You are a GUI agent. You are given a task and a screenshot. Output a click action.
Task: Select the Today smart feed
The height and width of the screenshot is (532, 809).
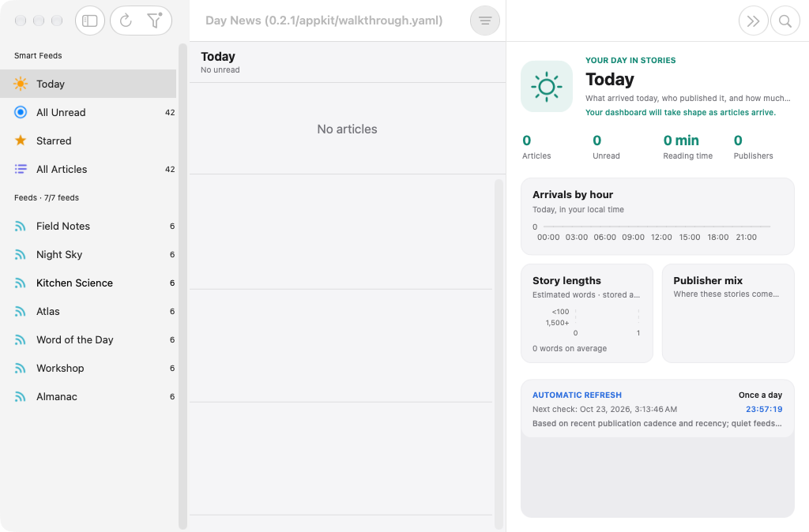[88, 84]
